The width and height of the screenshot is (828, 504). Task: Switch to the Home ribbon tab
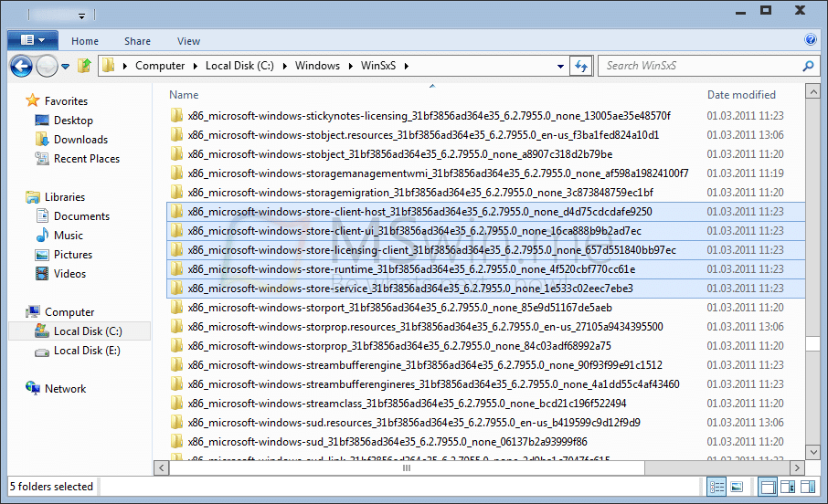85,41
